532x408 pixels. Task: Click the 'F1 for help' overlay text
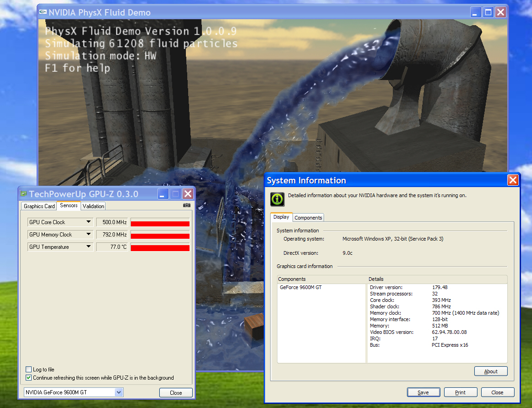pos(77,68)
